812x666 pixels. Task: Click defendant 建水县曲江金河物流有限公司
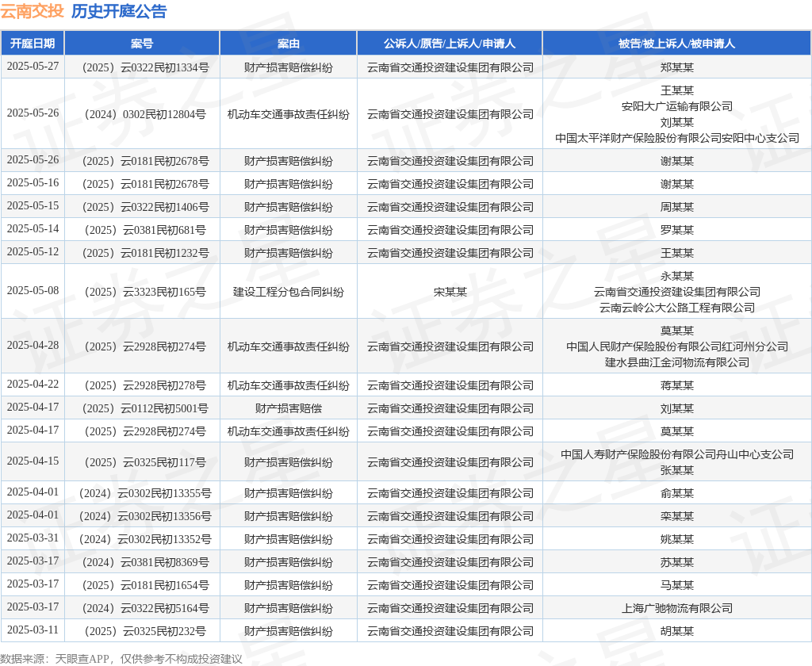click(x=676, y=362)
